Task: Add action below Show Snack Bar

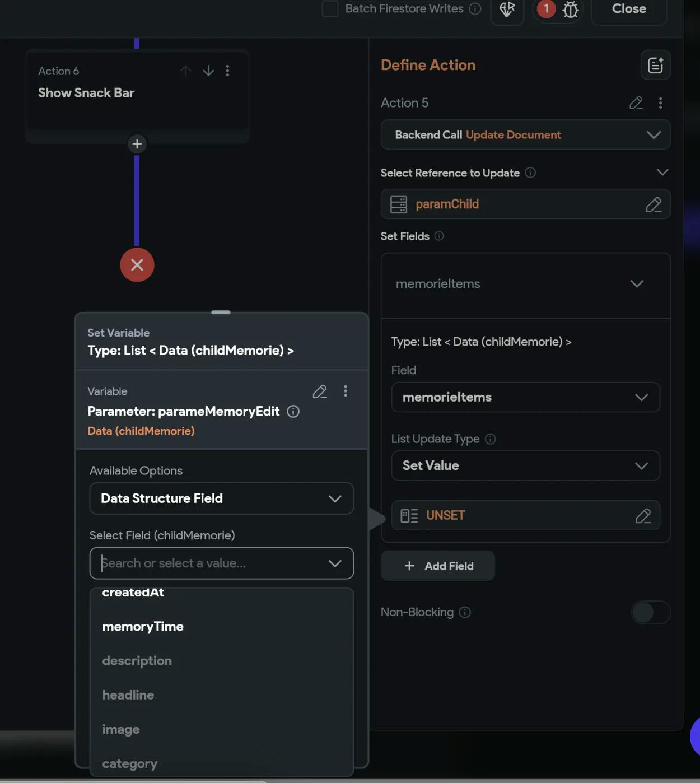Action: pyautogui.click(x=137, y=144)
